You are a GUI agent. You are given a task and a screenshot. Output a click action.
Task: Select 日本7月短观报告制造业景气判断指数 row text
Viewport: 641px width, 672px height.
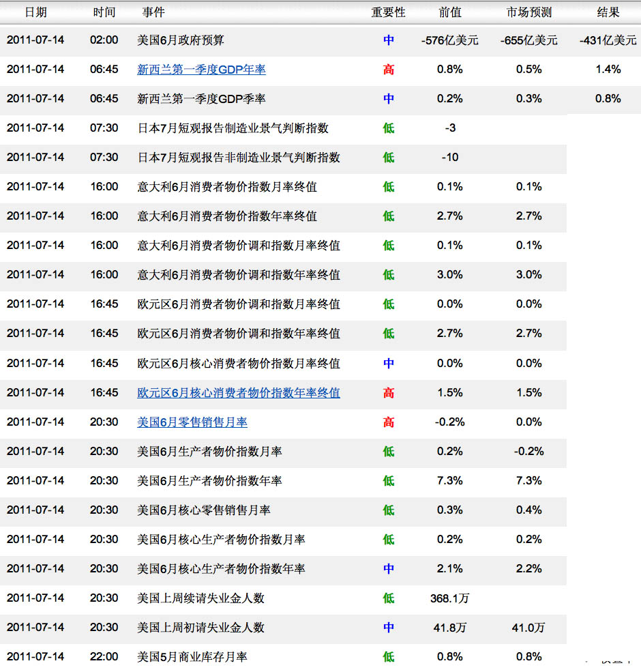233,128
